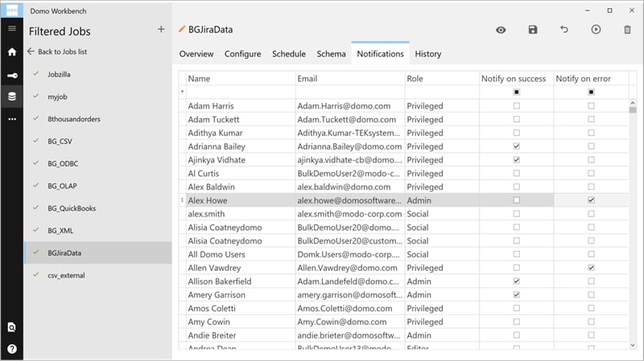
Task: Select the BGJiraData job
Action: tap(97, 253)
